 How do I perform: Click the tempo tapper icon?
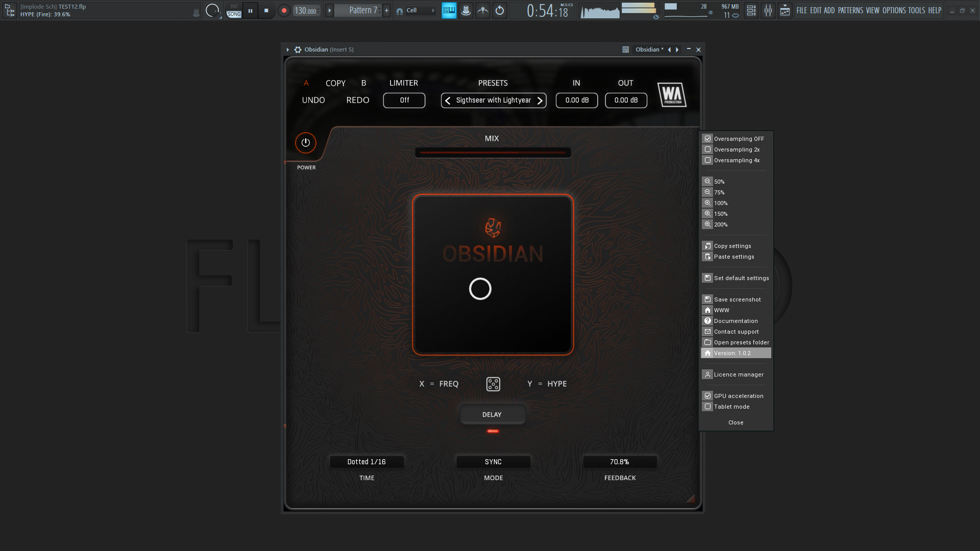[x=483, y=10]
